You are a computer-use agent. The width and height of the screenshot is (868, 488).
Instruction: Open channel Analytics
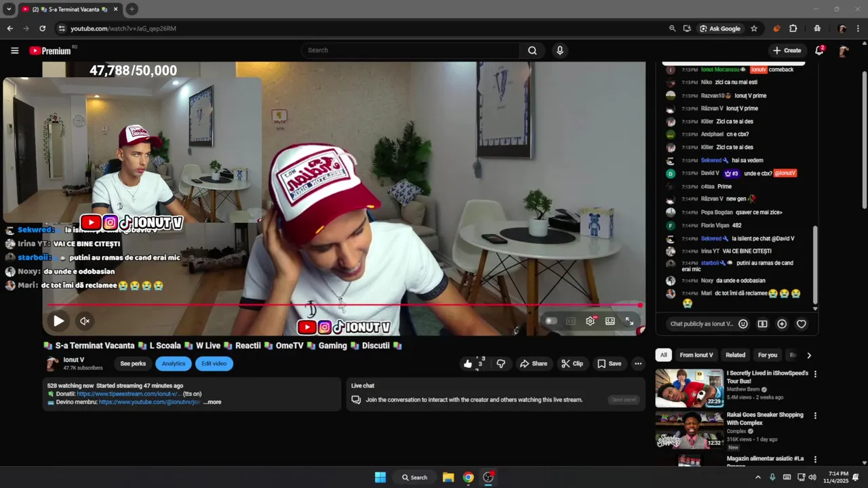click(x=173, y=364)
